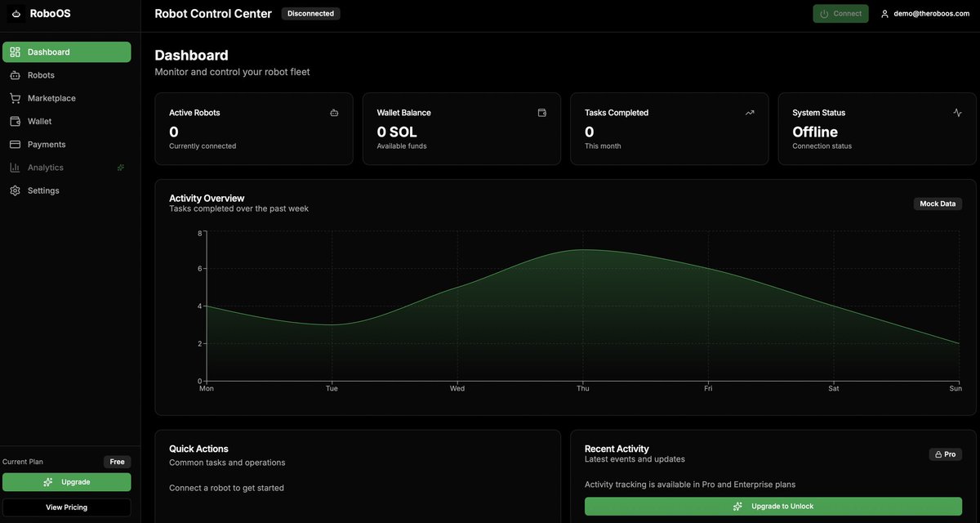The width and height of the screenshot is (980, 523).
Task: Select the Robots sidebar icon
Action: click(x=15, y=74)
